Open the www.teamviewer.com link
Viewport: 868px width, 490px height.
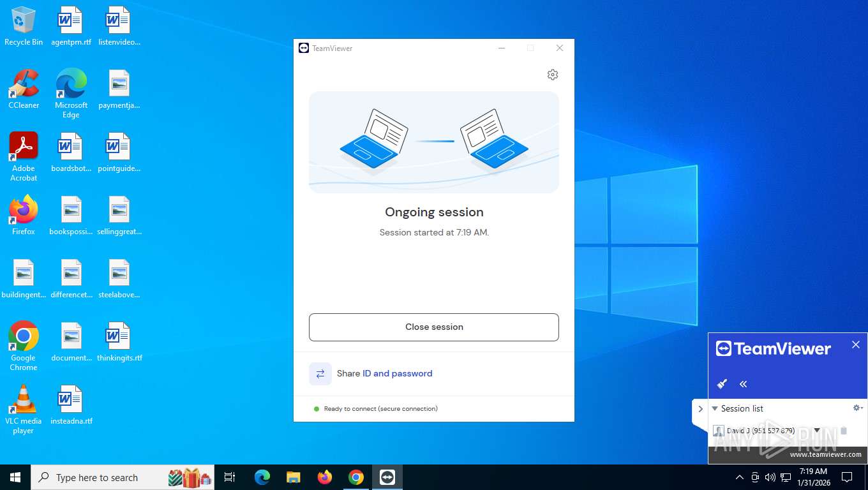(825, 454)
